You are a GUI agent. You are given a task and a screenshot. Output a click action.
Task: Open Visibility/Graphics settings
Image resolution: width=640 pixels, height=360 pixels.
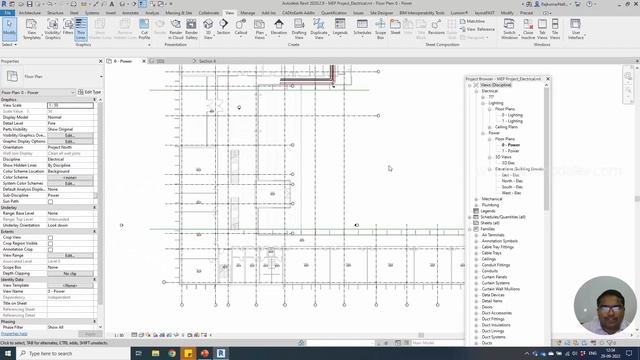[52, 29]
